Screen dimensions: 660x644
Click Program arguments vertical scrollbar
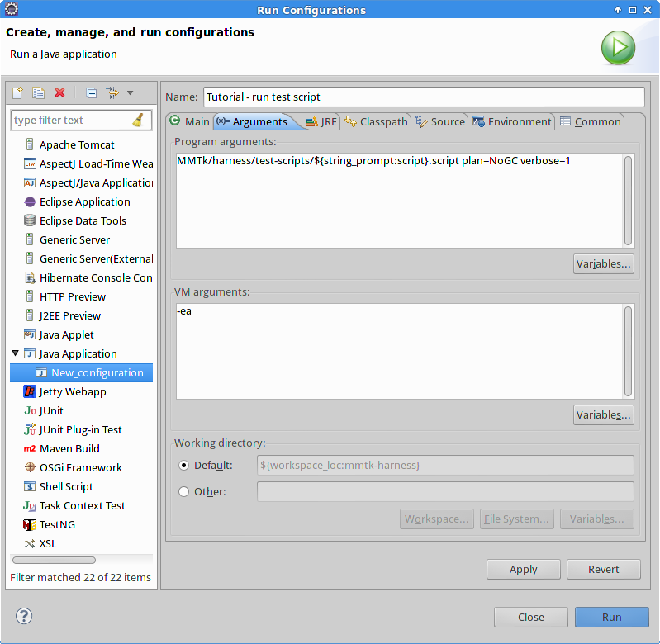pyautogui.click(x=628, y=201)
